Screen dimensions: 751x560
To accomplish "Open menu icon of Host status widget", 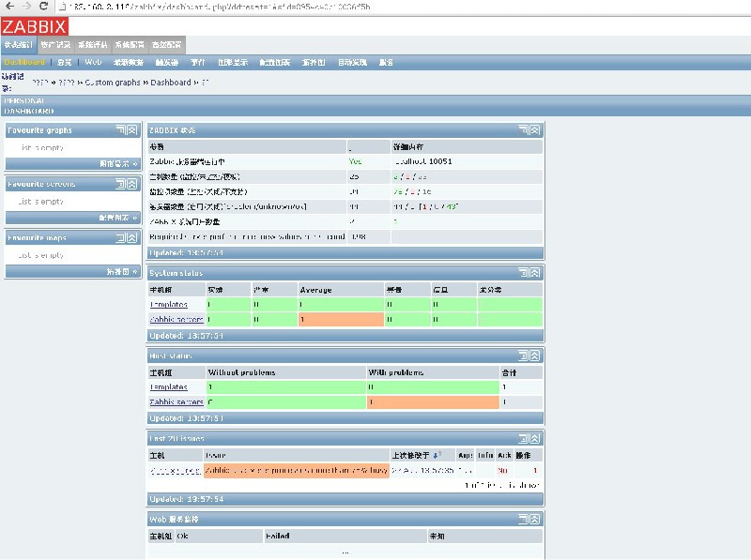I will 524,356.
